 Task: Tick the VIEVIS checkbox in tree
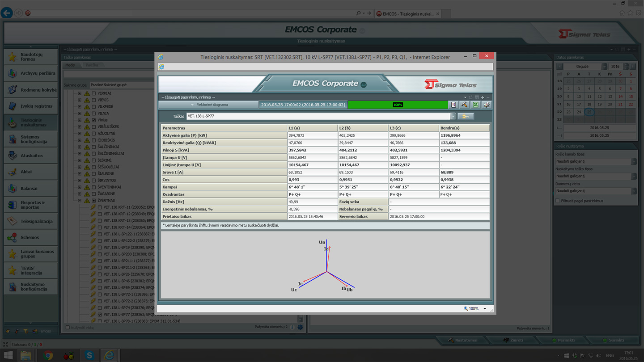[93, 100]
